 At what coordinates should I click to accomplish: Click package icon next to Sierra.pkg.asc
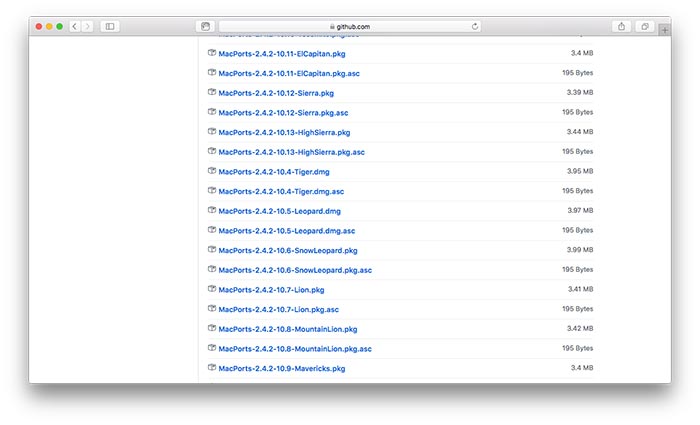(212, 112)
